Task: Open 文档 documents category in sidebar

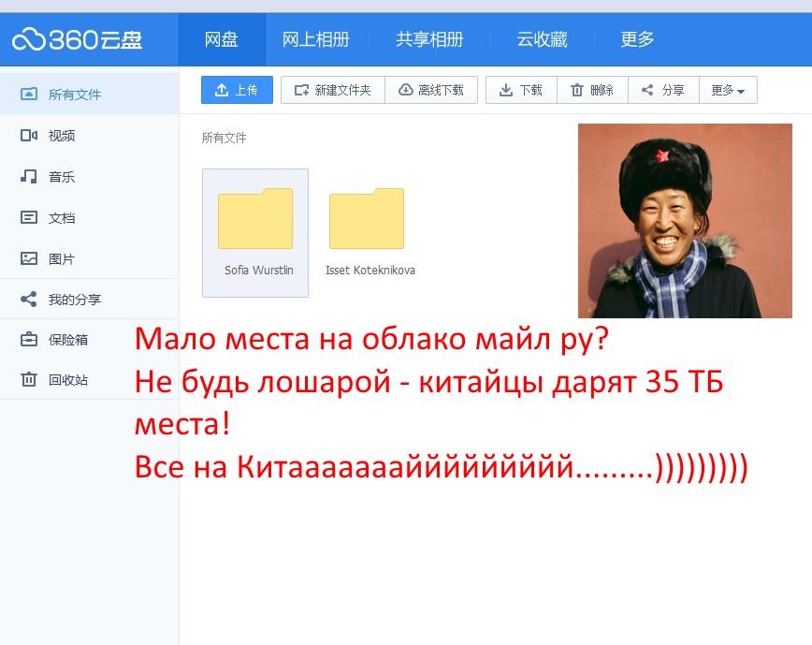Action: (61, 218)
